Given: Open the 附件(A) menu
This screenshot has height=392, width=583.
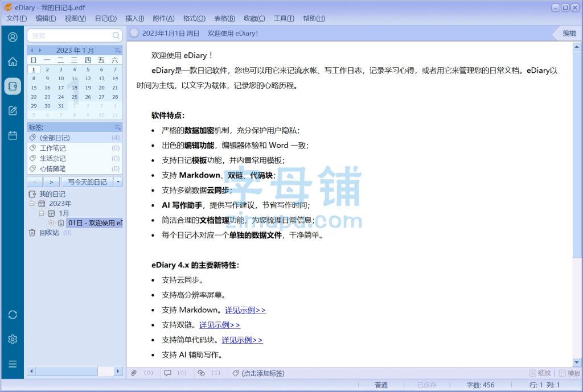Looking at the screenshot, I should coord(163,18).
